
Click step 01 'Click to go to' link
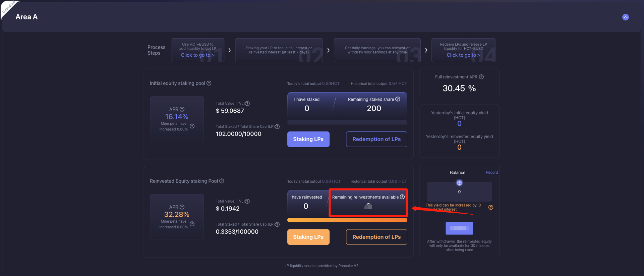click(x=197, y=55)
